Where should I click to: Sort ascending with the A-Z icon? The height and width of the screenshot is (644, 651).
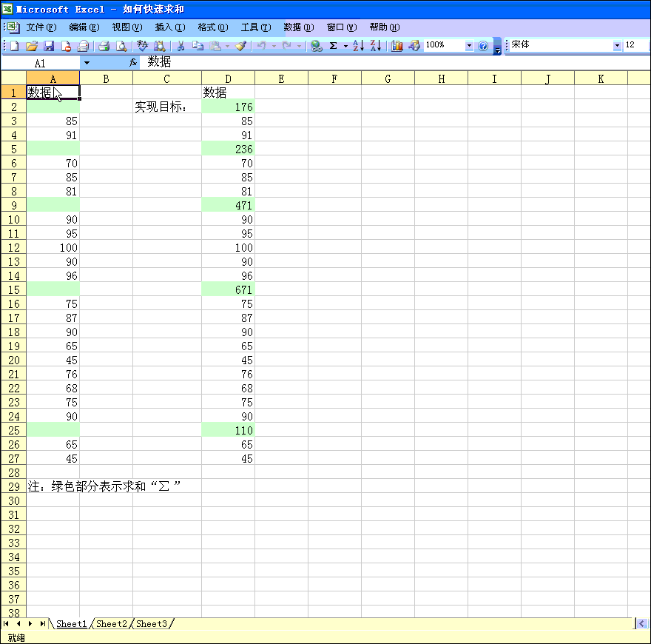(x=358, y=46)
